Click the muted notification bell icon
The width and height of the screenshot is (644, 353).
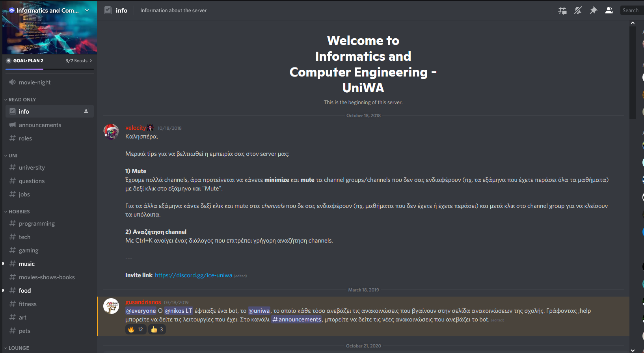click(x=578, y=11)
